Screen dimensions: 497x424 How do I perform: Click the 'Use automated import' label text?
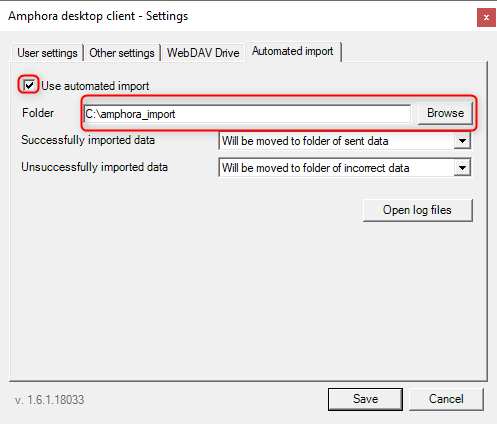click(x=95, y=86)
